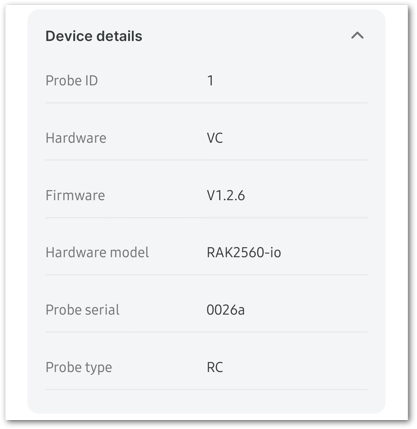This screenshot has width=417, height=429.
Task: Click the firmware version V1.2.6
Action: [x=226, y=195]
